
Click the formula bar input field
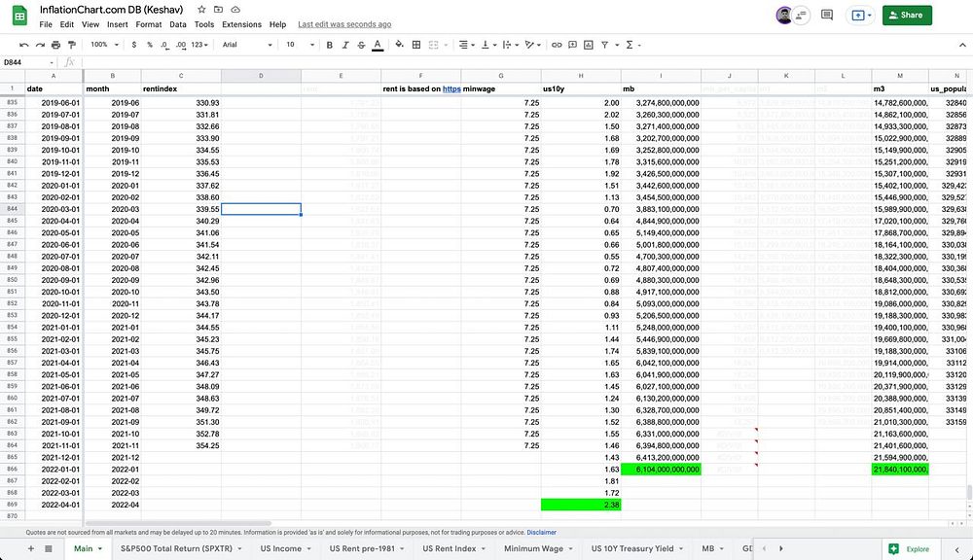point(526,62)
